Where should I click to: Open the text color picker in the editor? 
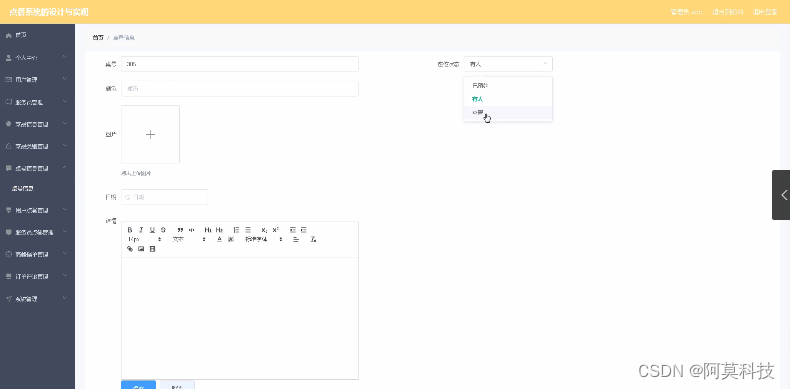tap(220, 239)
